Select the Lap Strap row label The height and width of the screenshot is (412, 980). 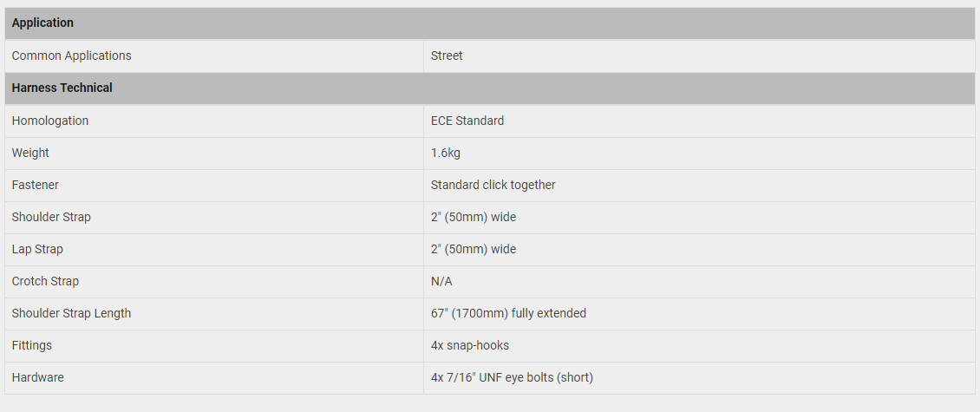pyautogui.click(x=37, y=250)
